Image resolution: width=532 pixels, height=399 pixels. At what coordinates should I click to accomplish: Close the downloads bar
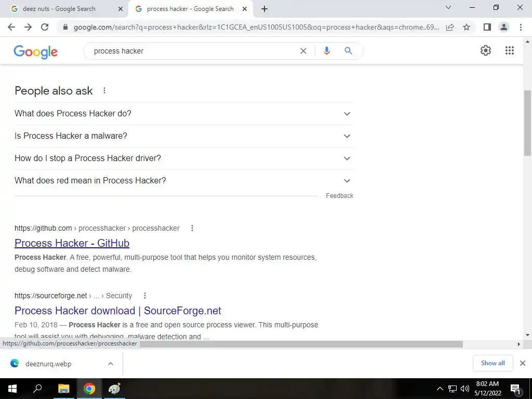click(x=523, y=363)
